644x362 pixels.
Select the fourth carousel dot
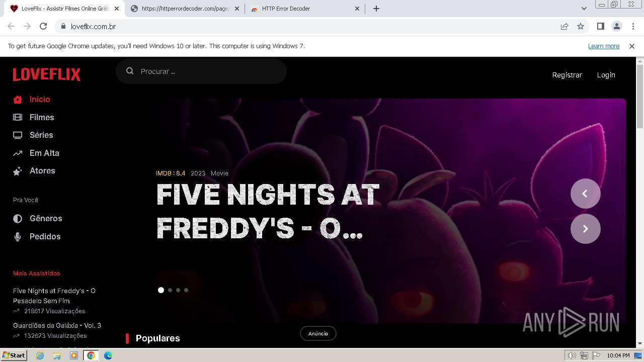[186, 290]
